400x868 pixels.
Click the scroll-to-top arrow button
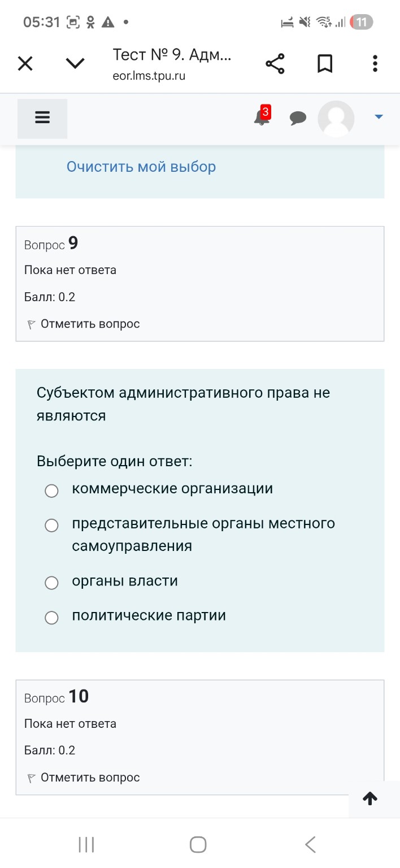click(370, 798)
